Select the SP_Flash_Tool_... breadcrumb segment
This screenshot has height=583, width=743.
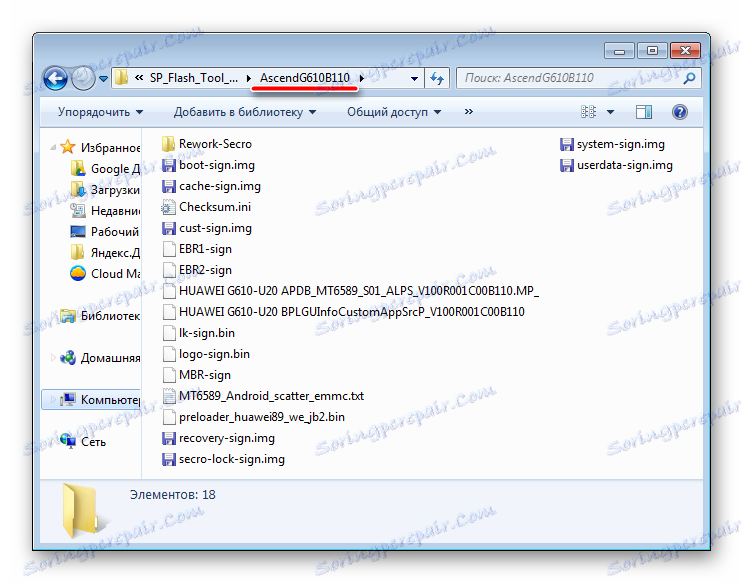click(194, 78)
